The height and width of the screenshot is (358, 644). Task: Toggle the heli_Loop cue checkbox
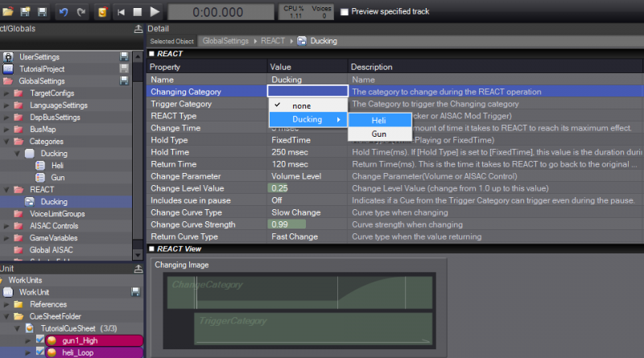pos(39,353)
